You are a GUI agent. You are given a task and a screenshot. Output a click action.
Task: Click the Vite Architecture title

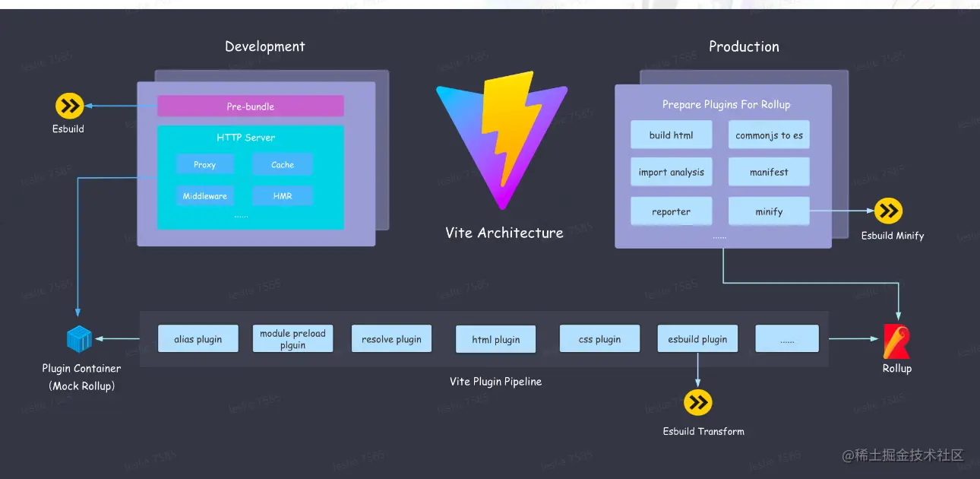point(504,233)
